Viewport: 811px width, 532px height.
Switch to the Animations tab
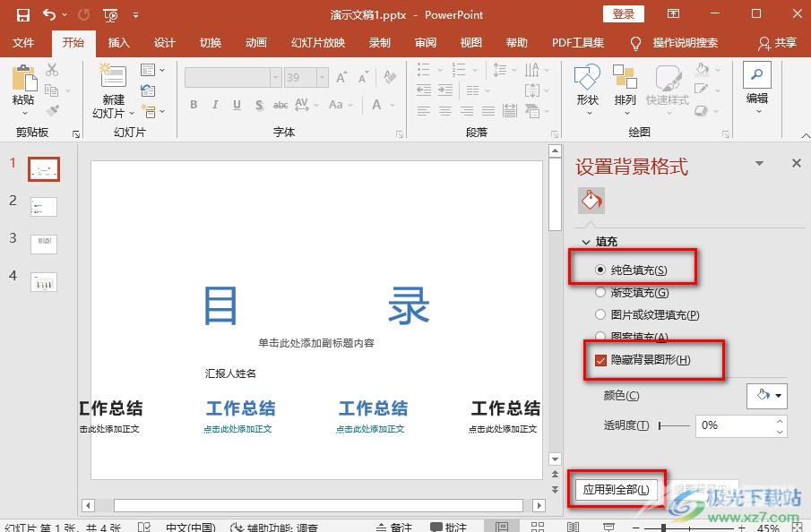(x=256, y=43)
